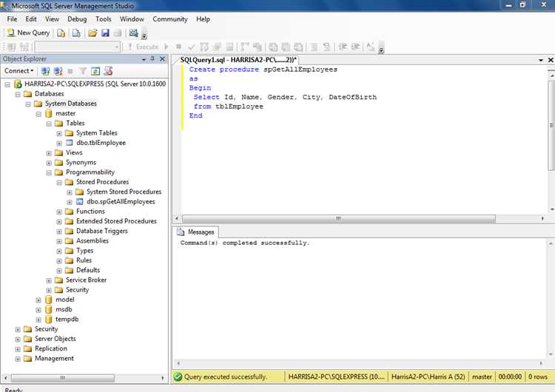Click the Open File folder icon
555x392 pixels.
pos(92,33)
